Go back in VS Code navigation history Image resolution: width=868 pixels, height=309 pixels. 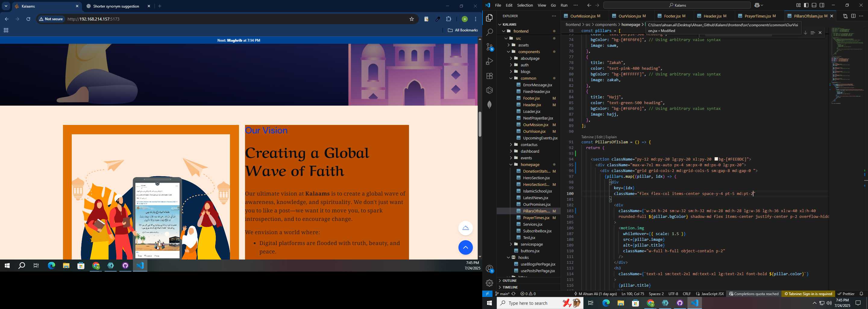click(x=589, y=5)
